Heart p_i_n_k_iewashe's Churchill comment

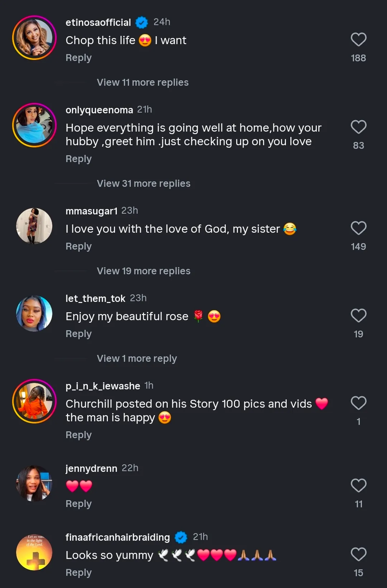pos(358,403)
